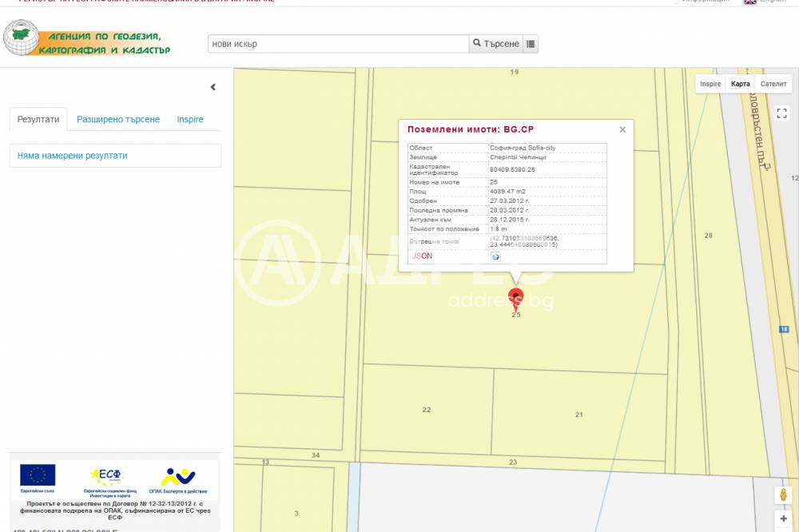Switch map to Карта view
This screenshot has height=532, width=799.
[741, 84]
